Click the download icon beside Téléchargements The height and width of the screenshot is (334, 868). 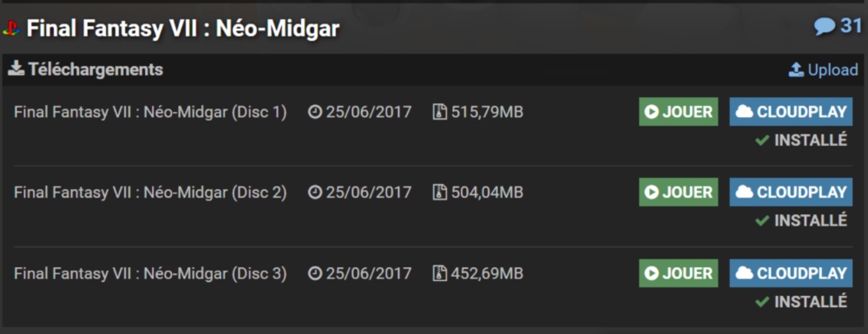pos(16,69)
